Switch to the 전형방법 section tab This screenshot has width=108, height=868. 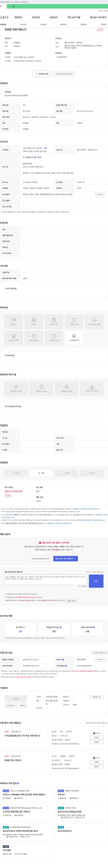[x=83, y=25]
